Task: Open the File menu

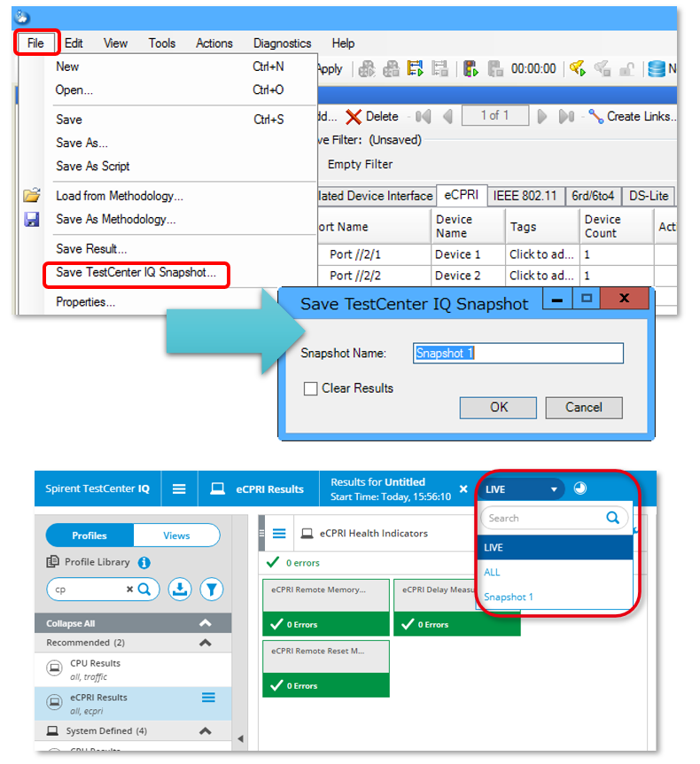Action: [x=35, y=43]
